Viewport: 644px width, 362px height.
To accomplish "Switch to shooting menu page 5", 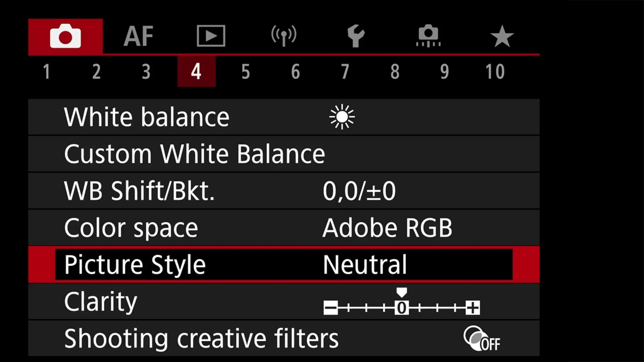I will coord(246,71).
